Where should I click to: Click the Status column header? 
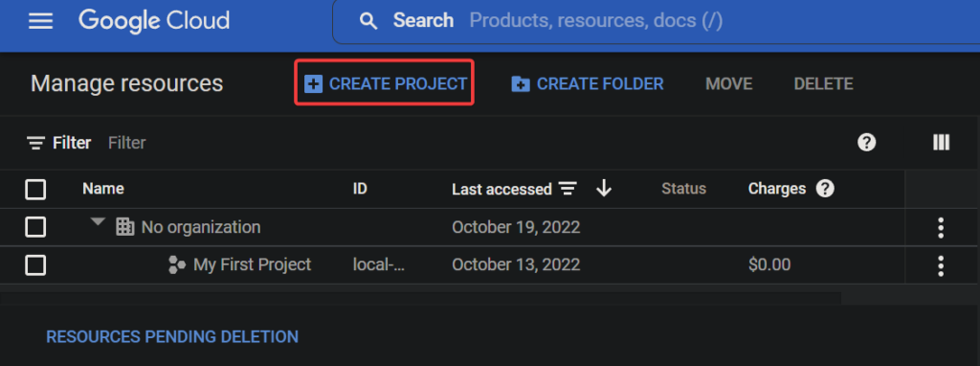tap(683, 189)
